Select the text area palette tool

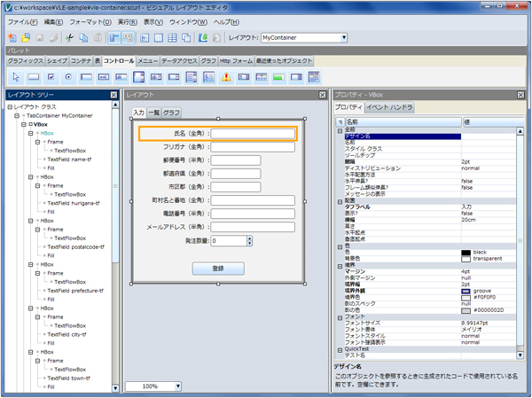(x=139, y=77)
